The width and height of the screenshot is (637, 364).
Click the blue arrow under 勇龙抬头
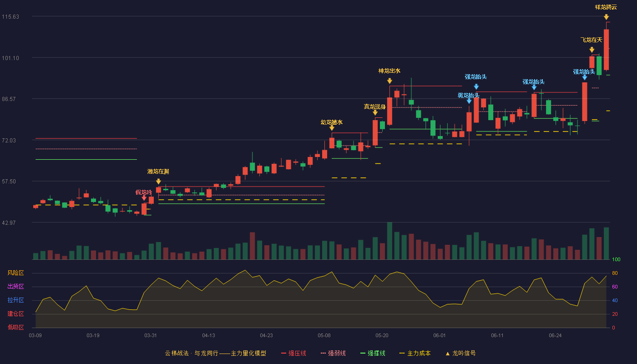[469, 101]
